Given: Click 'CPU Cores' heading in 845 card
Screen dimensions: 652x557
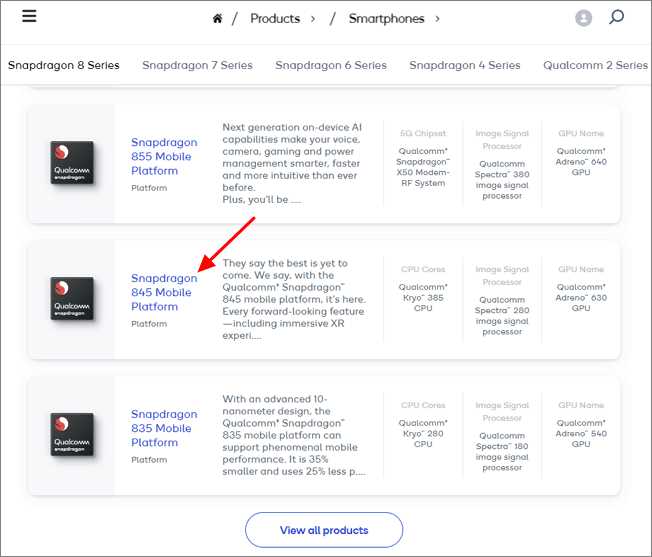Looking at the screenshot, I should [x=423, y=269].
